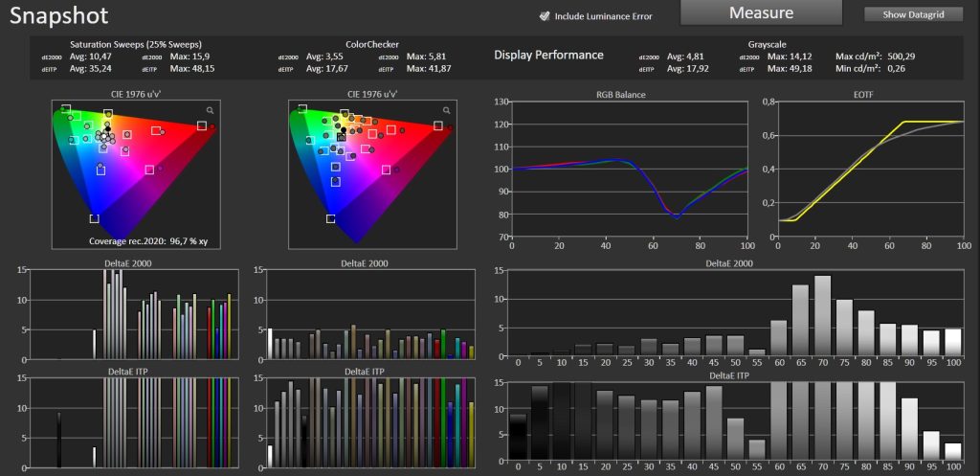Click the Snapshot title
Screen dimensions: 980x476
[x=58, y=15]
